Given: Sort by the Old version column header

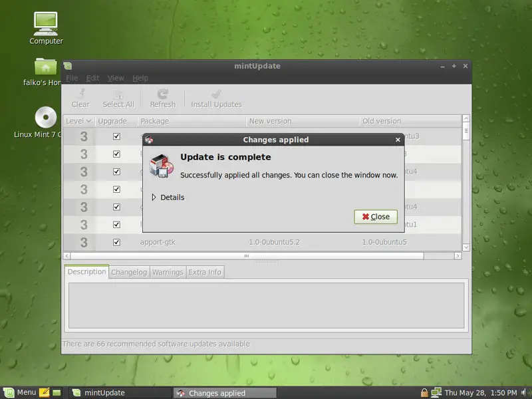Looking at the screenshot, I should tap(410, 121).
